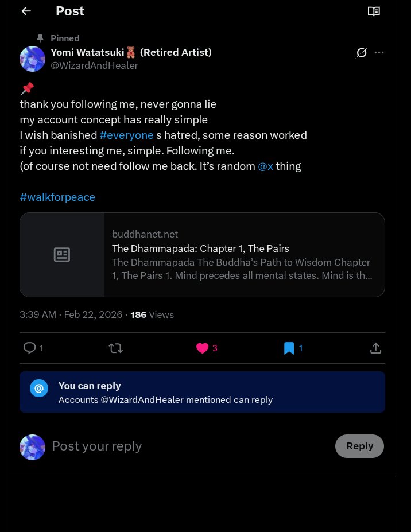
Task: Click the reply speech bubble icon
Action: point(29,348)
